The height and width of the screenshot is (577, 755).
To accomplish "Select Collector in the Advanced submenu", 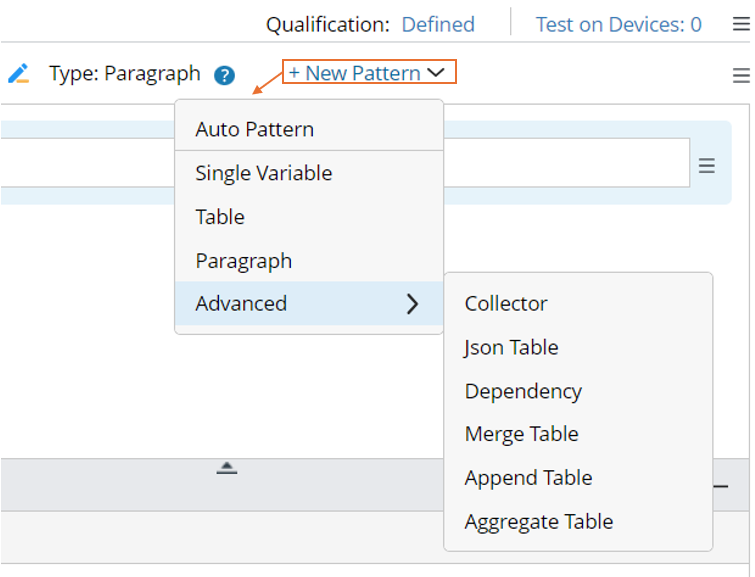I will pyautogui.click(x=506, y=304).
